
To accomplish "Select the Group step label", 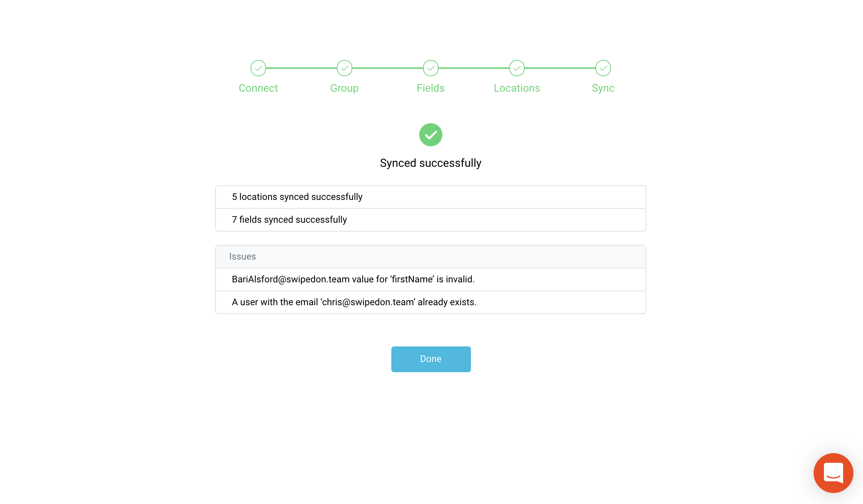I will pyautogui.click(x=345, y=88).
